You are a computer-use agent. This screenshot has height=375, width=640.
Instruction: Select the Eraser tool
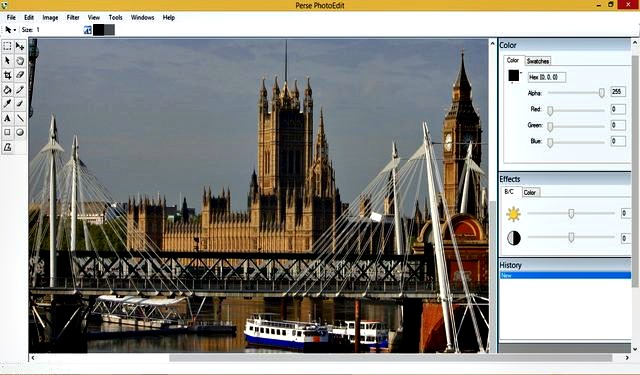point(20,75)
